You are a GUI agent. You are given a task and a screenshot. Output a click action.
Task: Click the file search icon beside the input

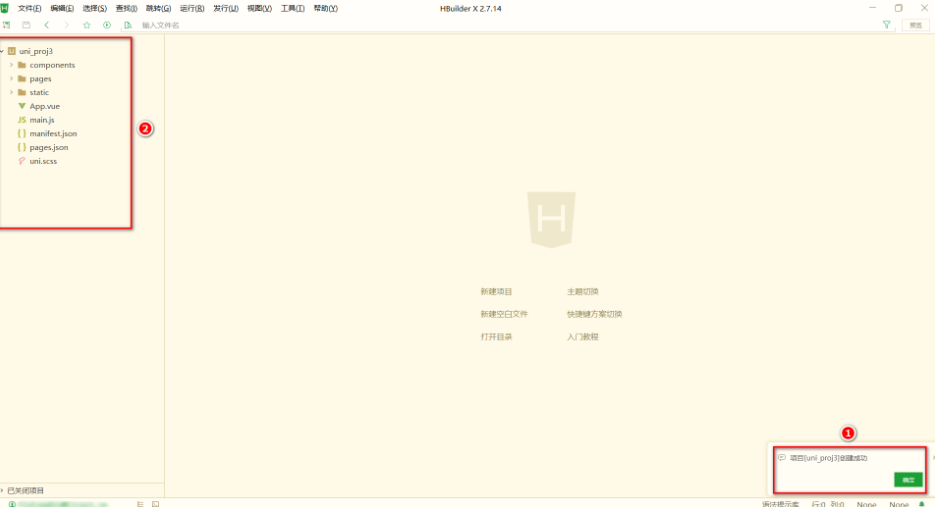click(x=128, y=25)
